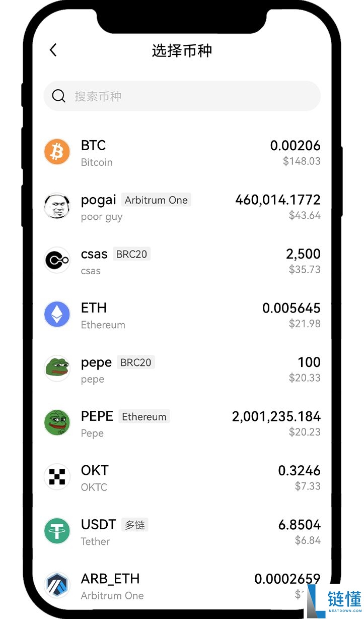Viewport: 364px width, 619px height.
Task: Click the Ethereum PEPE frog icon
Action: (x=57, y=422)
